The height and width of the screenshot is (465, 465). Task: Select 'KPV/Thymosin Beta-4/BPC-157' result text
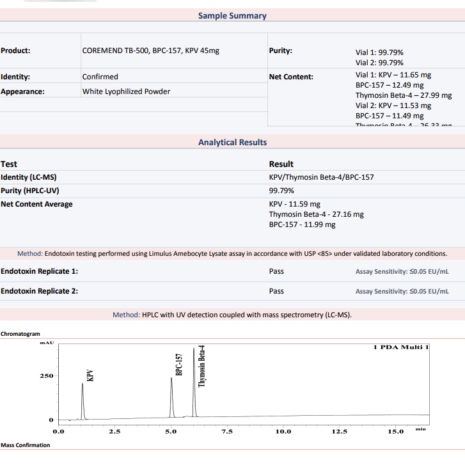(x=321, y=177)
